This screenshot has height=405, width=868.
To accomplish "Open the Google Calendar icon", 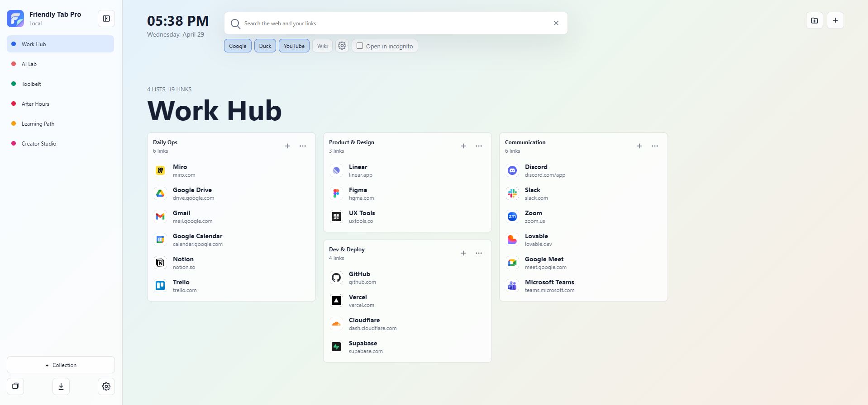I will [160, 240].
